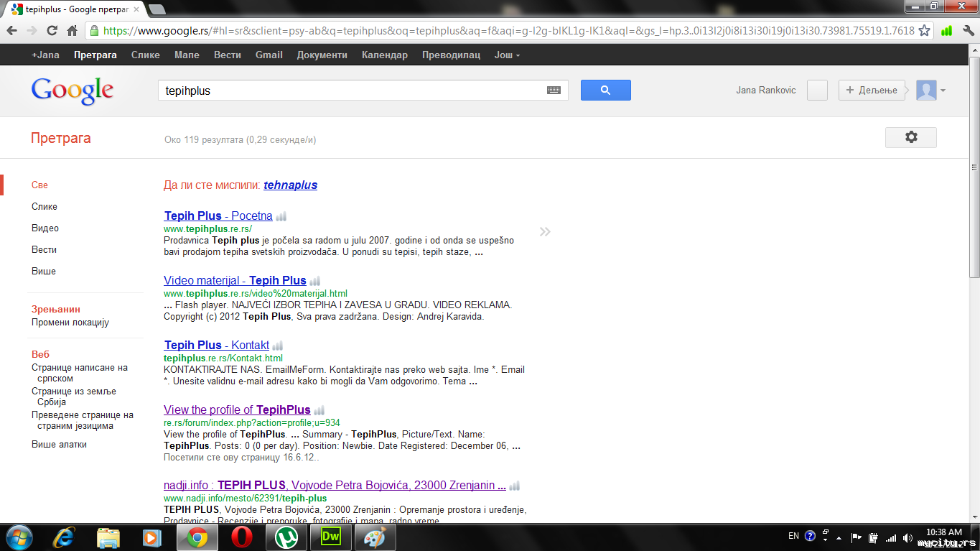Click the Дељење share button

872,90
